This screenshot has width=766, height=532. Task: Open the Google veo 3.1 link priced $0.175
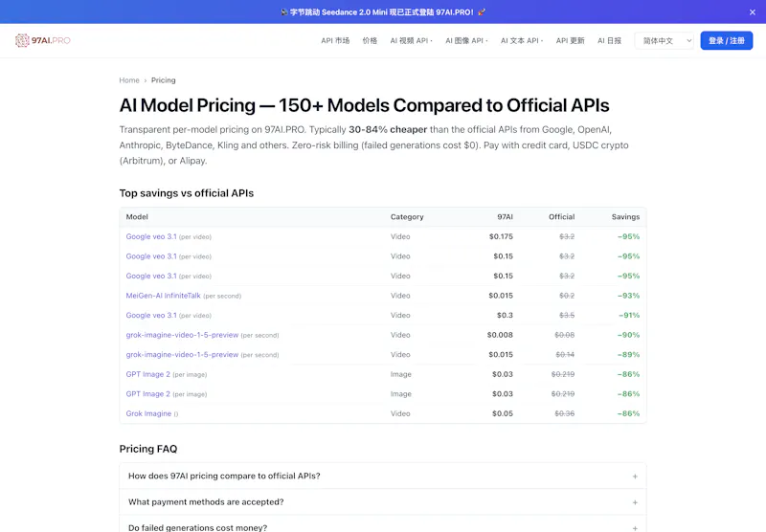(151, 236)
